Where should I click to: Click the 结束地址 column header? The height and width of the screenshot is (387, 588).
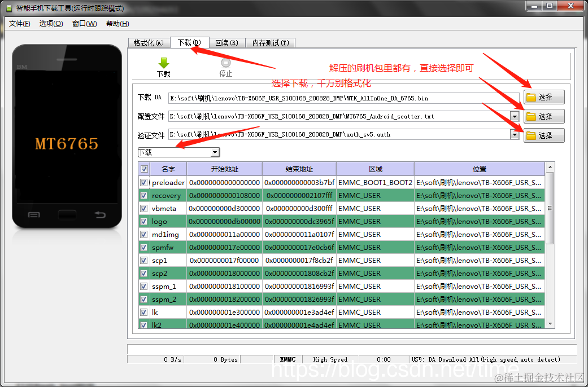[x=299, y=169]
